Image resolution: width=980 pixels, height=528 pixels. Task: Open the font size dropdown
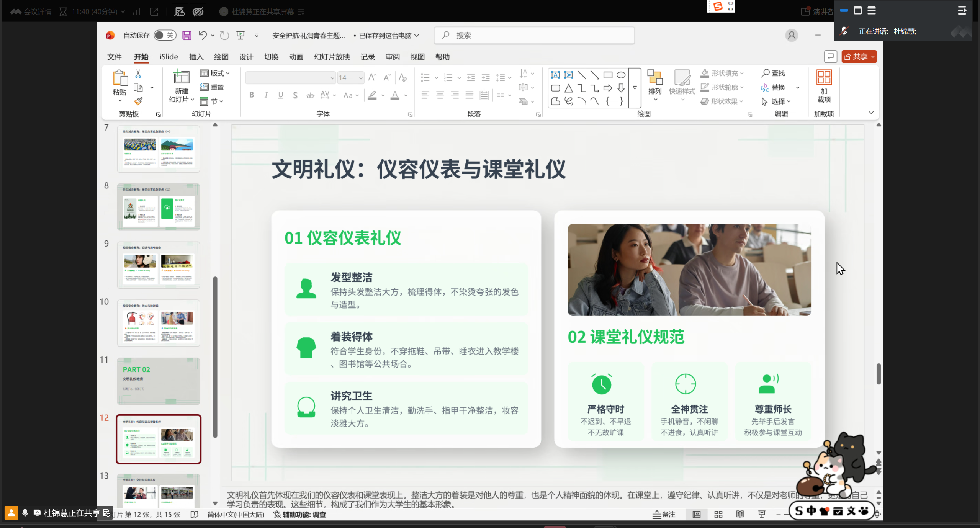(361, 78)
